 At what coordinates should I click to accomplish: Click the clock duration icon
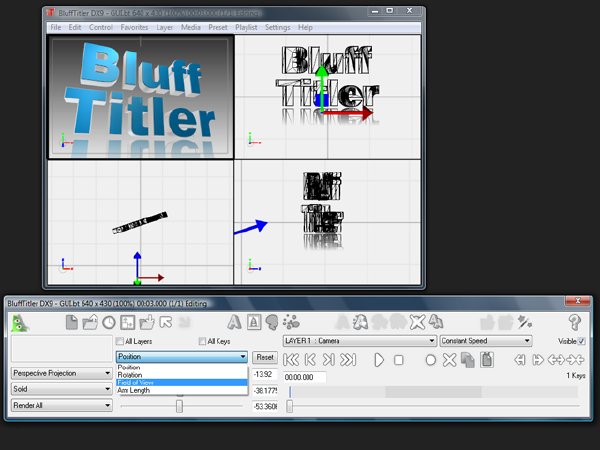click(109, 323)
